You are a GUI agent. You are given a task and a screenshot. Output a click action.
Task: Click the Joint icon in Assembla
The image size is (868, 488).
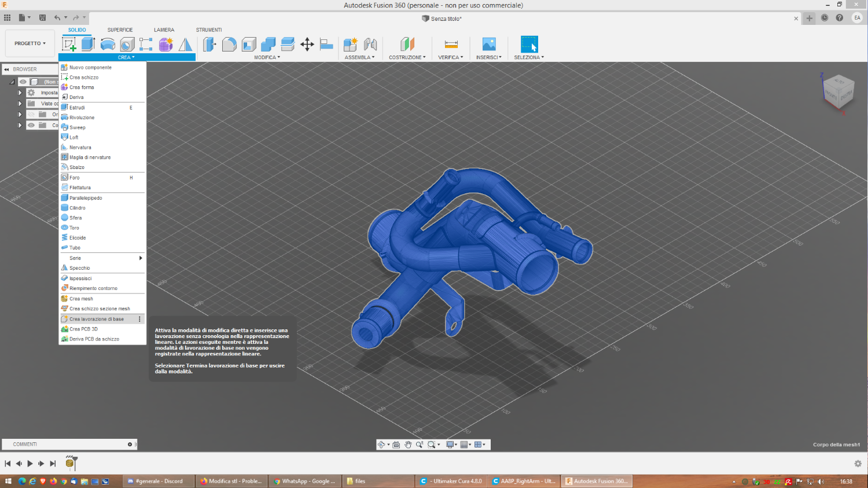click(370, 44)
